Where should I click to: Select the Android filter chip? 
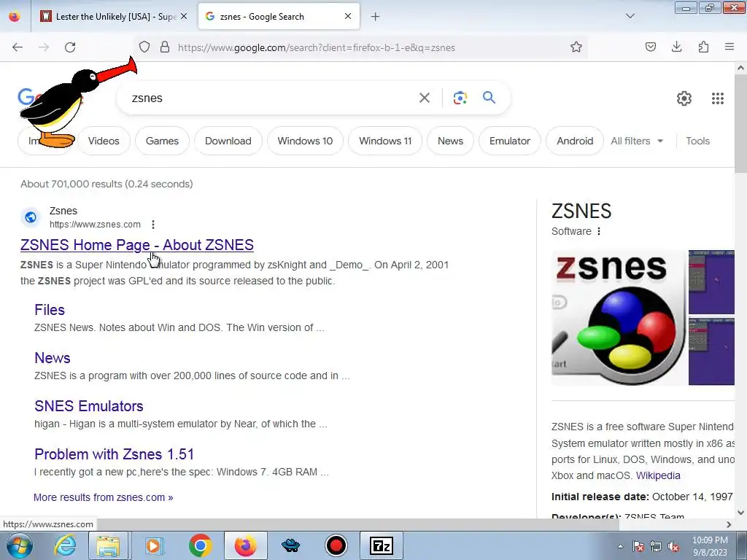pyautogui.click(x=575, y=141)
